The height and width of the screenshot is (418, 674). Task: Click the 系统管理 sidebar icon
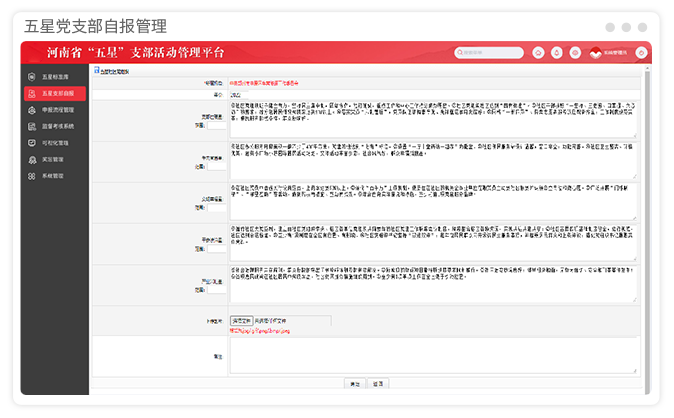pyautogui.click(x=33, y=175)
